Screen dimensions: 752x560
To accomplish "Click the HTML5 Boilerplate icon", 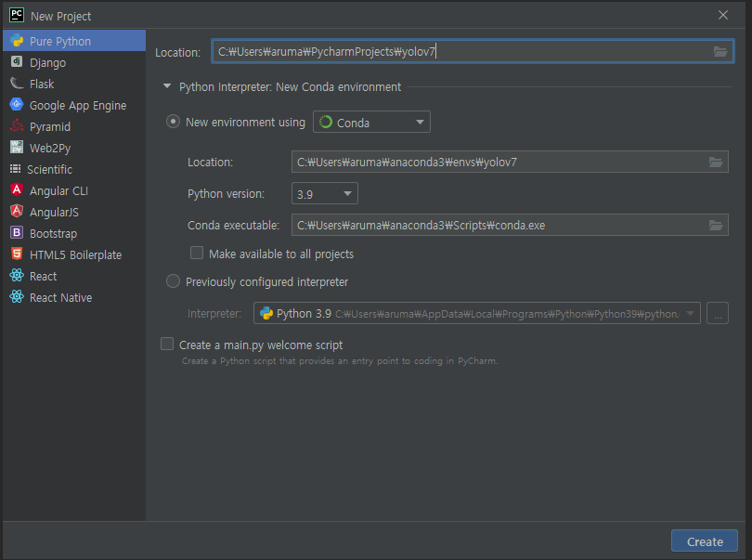I will point(17,254).
